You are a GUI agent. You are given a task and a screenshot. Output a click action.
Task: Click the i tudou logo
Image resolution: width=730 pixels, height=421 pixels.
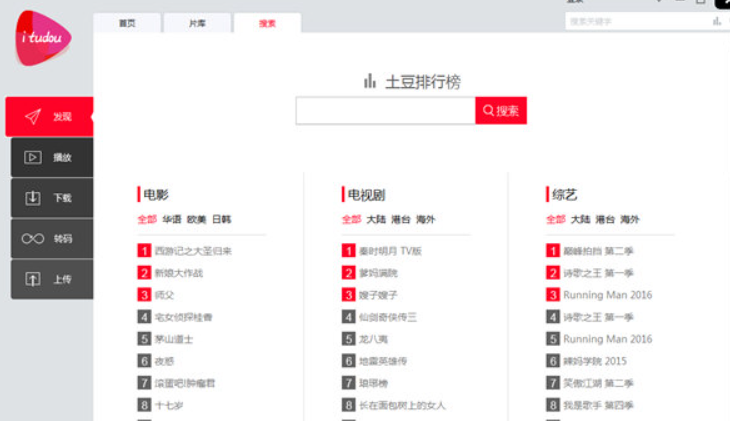click(43, 38)
